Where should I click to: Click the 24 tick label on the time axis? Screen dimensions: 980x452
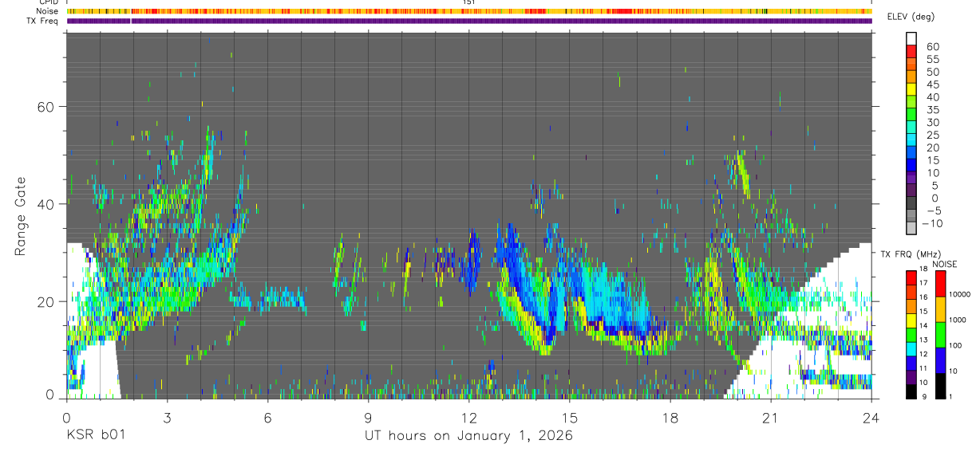871,418
